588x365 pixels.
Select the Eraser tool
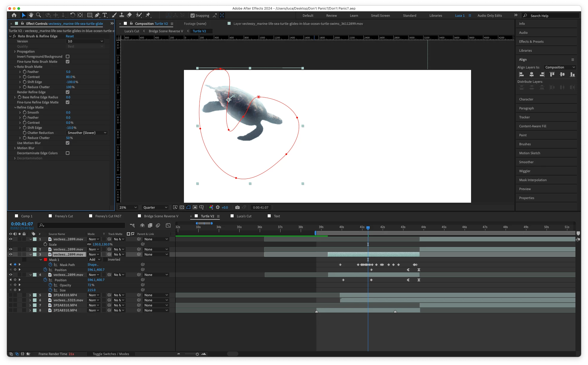(129, 15)
